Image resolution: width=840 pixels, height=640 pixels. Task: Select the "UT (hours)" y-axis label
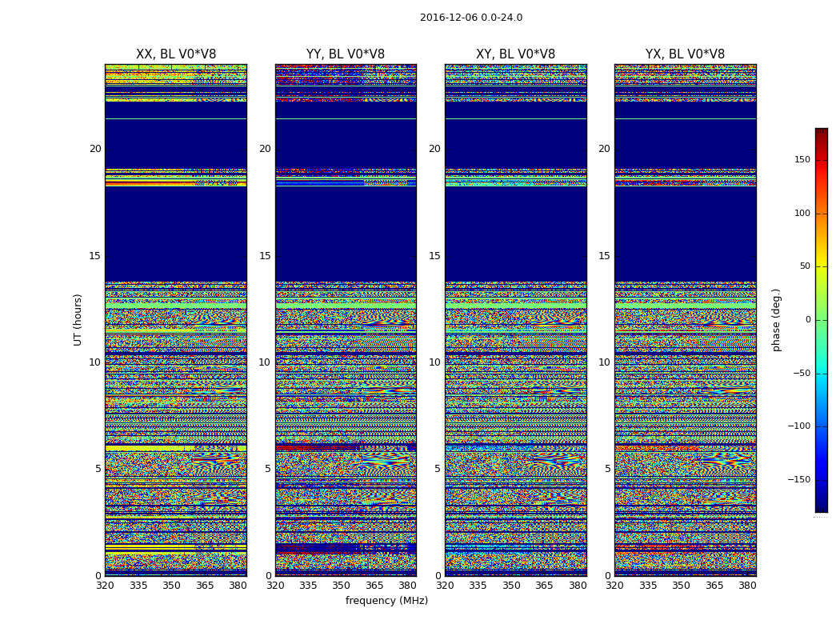tap(78, 319)
